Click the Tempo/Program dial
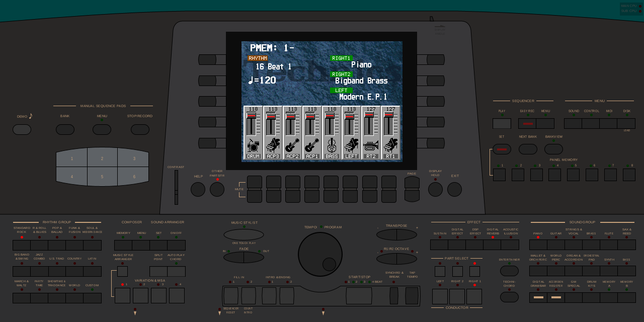The image size is (644, 322). (320, 255)
